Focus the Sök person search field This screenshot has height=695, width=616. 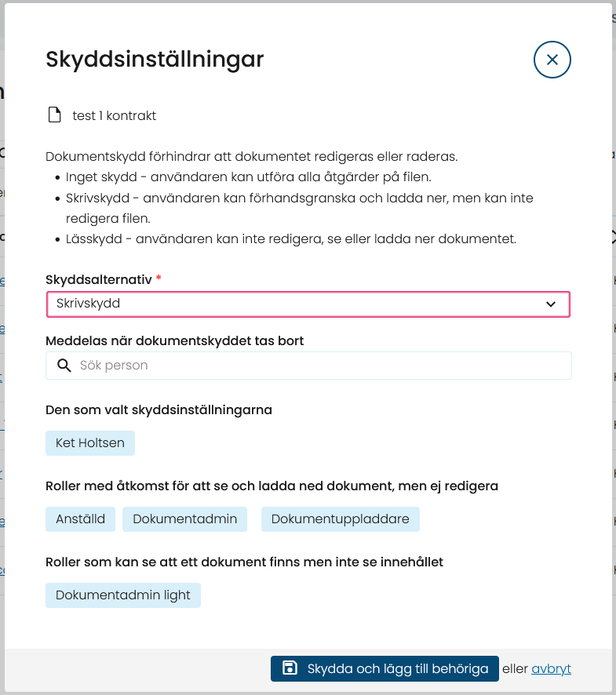[x=308, y=366]
